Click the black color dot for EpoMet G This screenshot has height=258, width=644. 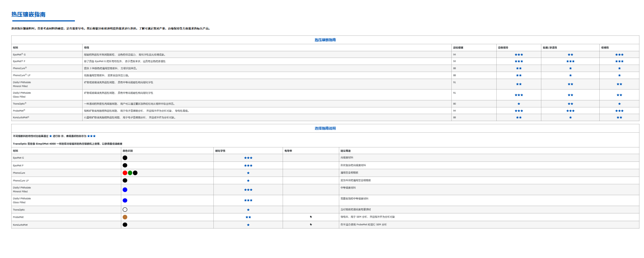(x=125, y=158)
